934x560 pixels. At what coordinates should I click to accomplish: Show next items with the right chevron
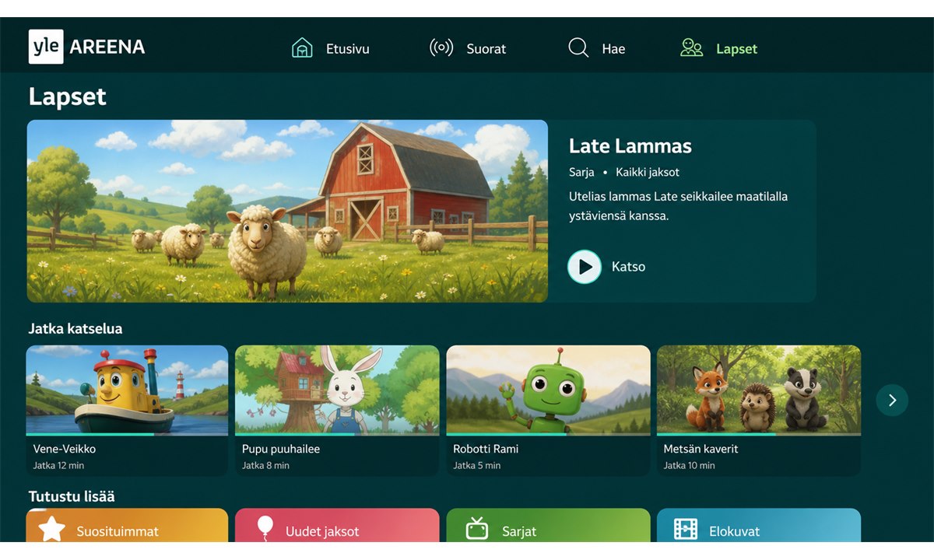click(x=892, y=400)
